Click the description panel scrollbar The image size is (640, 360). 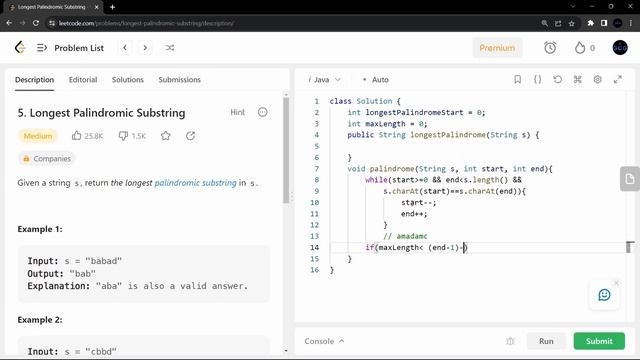(286, 150)
